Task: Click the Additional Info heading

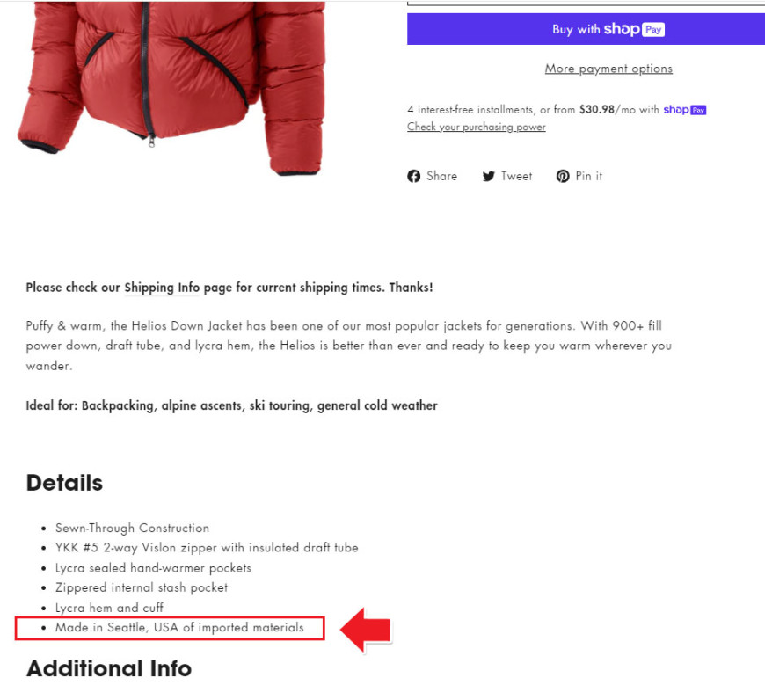Action: [x=109, y=668]
